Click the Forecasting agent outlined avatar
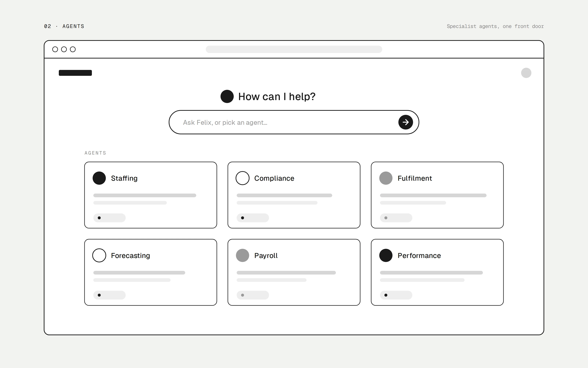Viewport: 588px width, 368px height. (99, 255)
